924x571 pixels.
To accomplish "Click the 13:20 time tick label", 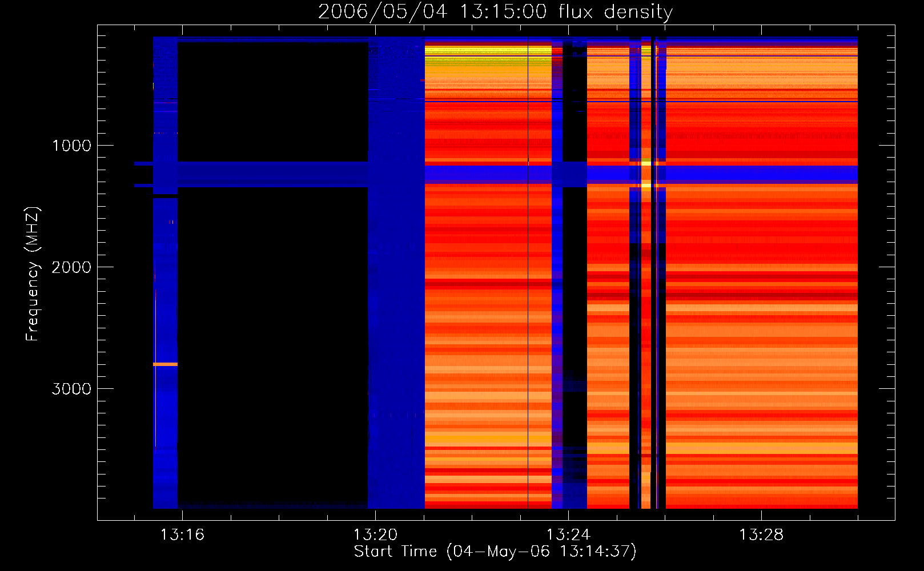I will coord(375,535).
